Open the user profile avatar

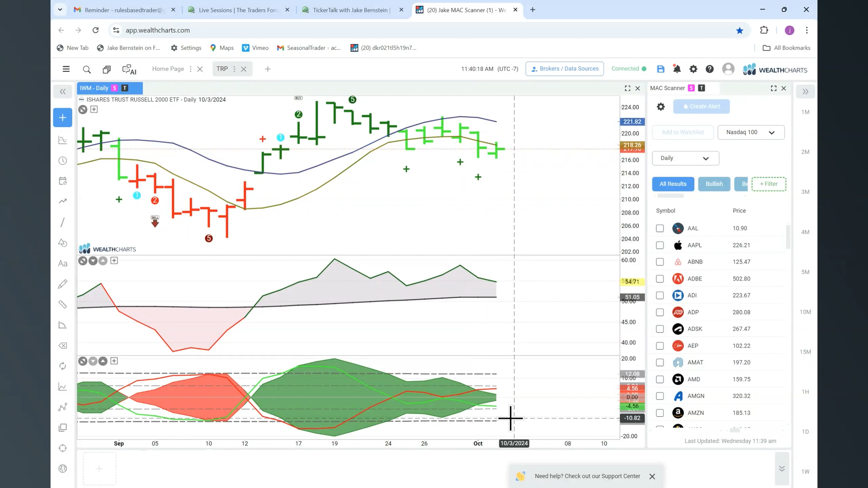point(728,69)
